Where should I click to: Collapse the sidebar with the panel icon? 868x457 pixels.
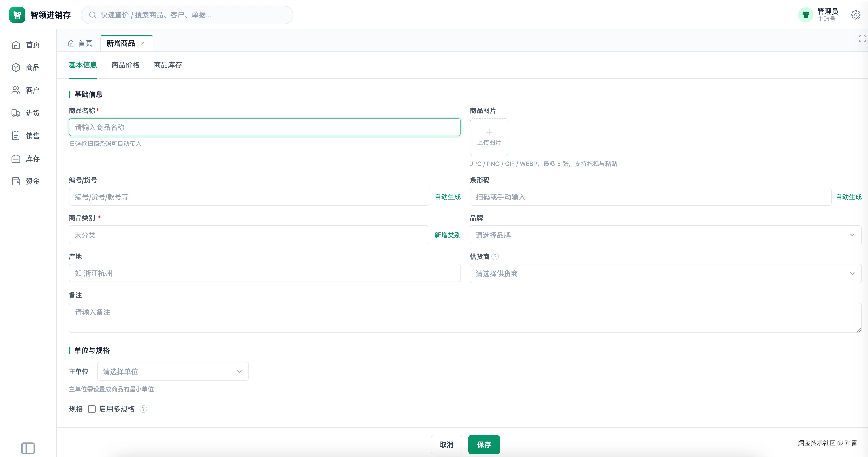point(28,448)
